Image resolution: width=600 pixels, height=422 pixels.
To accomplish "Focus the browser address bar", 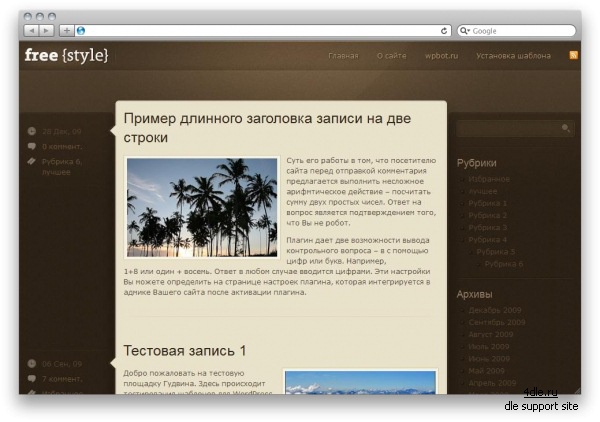I will point(262,31).
